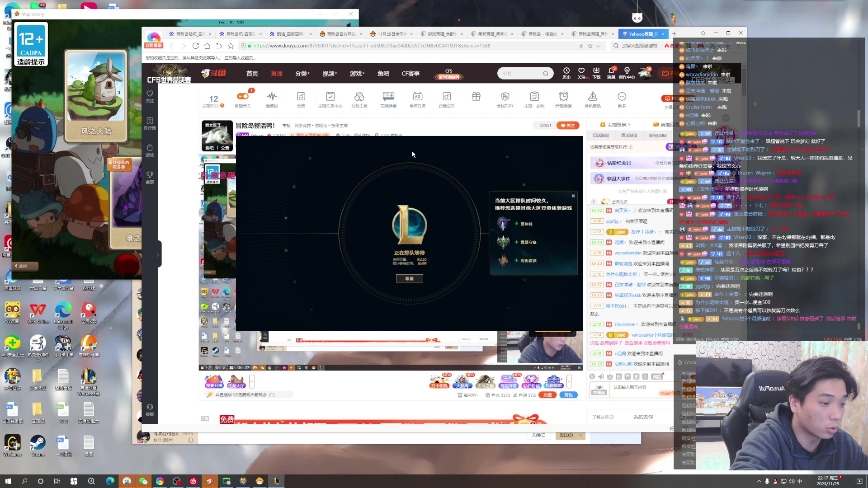Switch to the 贵宾(306) tab
868x488 pixels.
[x=657, y=135]
